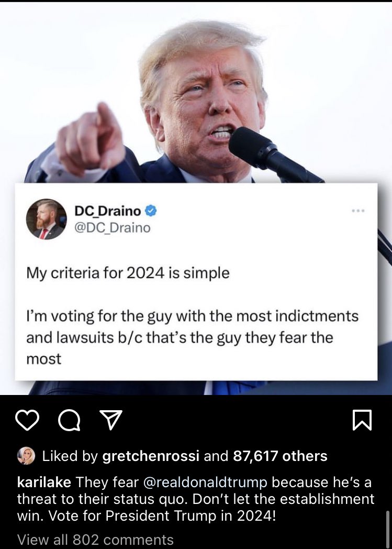Follow the @realdonaldtrump mention
Screen dimensions: 392x549
[x=205, y=482]
